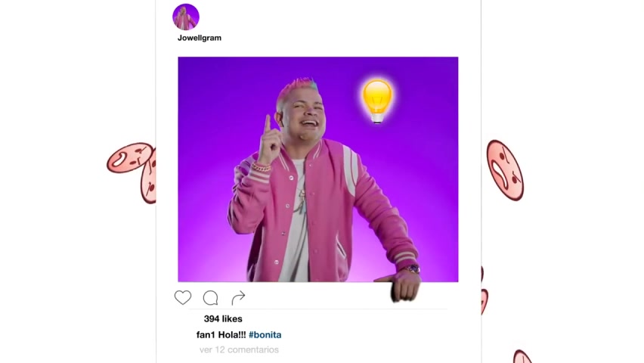Open comments via the speech bubble icon
The height and width of the screenshot is (363, 644).
(210, 298)
